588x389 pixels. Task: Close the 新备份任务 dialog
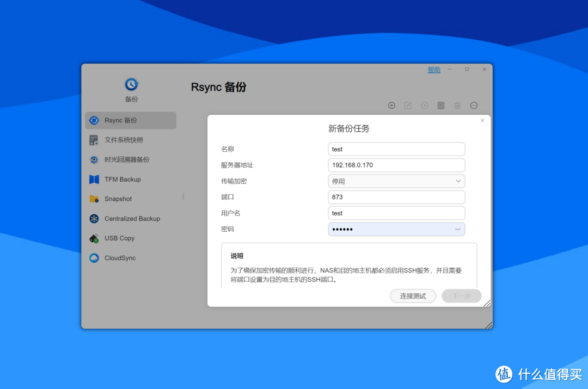tap(482, 121)
